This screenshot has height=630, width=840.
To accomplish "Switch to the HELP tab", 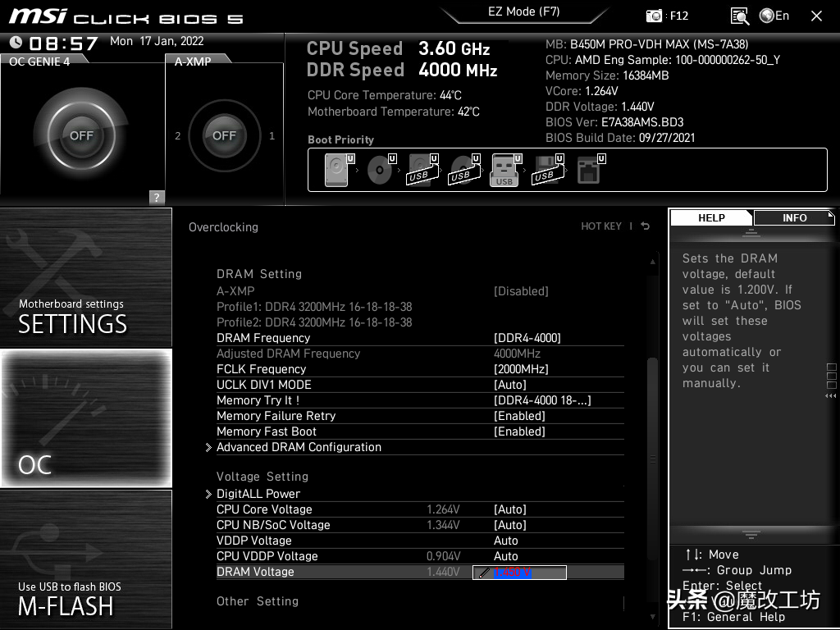I will pyautogui.click(x=711, y=218).
